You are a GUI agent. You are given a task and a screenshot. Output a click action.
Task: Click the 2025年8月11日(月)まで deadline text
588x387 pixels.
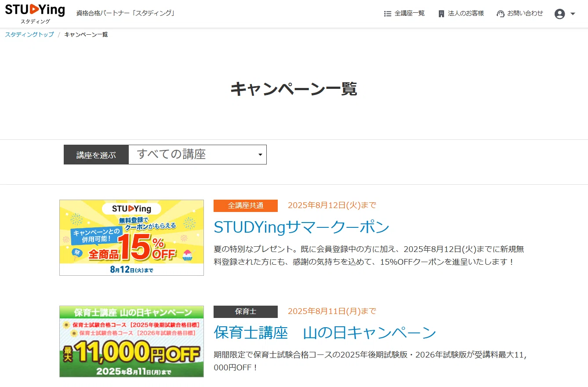(332, 311)
